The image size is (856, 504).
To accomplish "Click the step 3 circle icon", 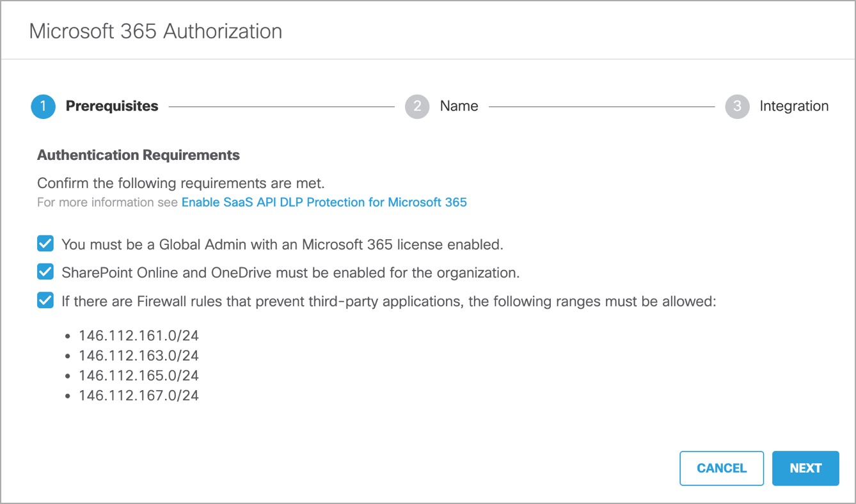I will point(737,106).
